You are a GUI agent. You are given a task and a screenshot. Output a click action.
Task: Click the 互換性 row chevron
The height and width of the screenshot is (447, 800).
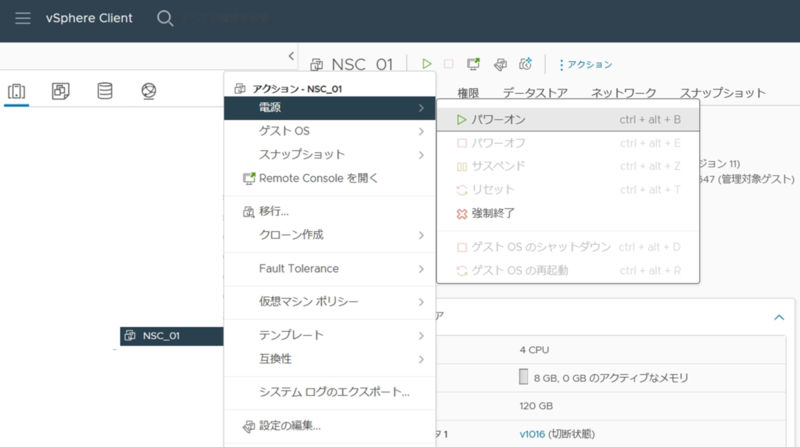point(421,359)
